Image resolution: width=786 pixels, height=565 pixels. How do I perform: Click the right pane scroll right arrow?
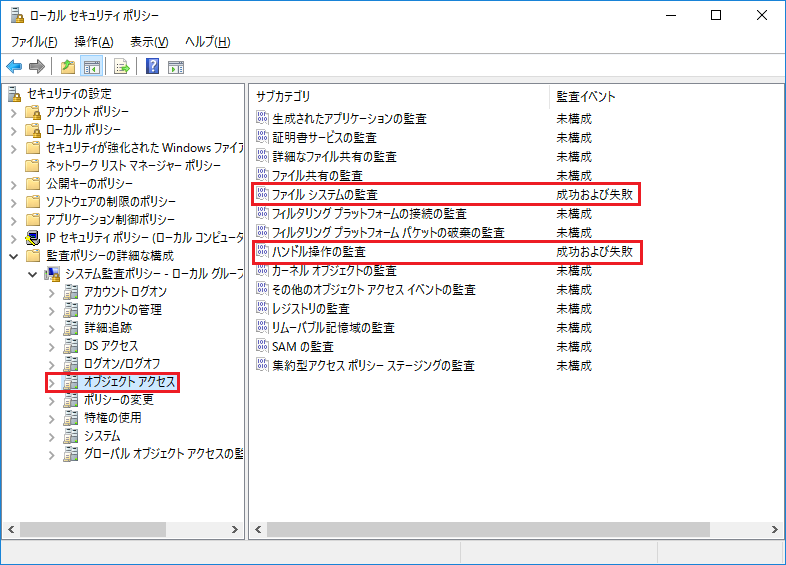[774, 529]
